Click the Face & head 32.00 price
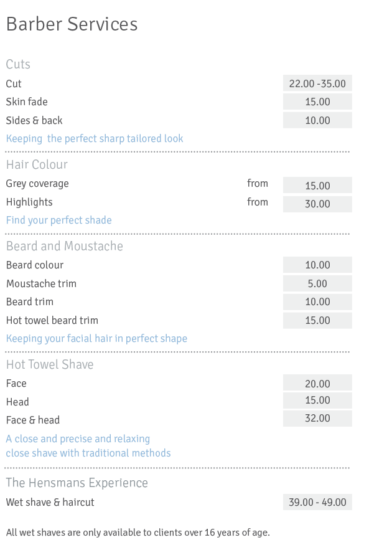The image size is (392, 540). (x=317, y=418)
